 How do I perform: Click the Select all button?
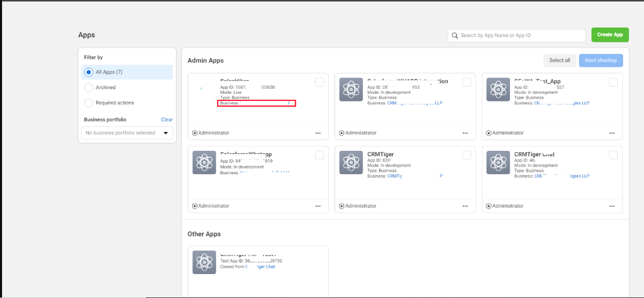pyautogui.click(x=559, y=60)
